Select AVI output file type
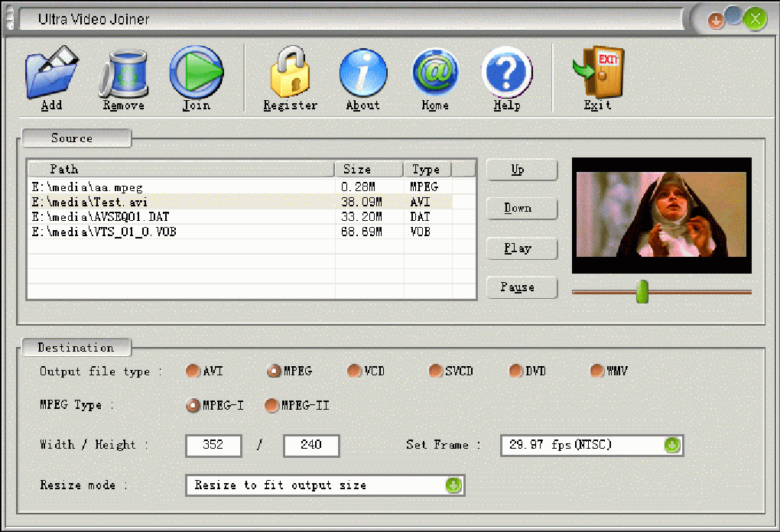Image resolution: width=780 pixels, height=532 pixels. point(193,371)
